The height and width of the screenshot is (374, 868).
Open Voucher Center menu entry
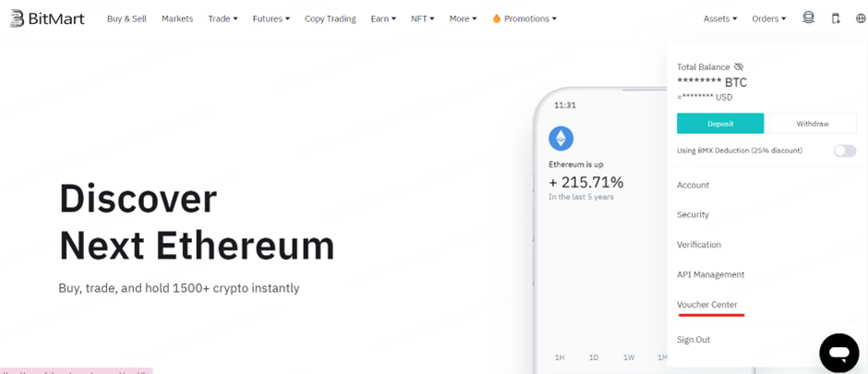(707, 305)
